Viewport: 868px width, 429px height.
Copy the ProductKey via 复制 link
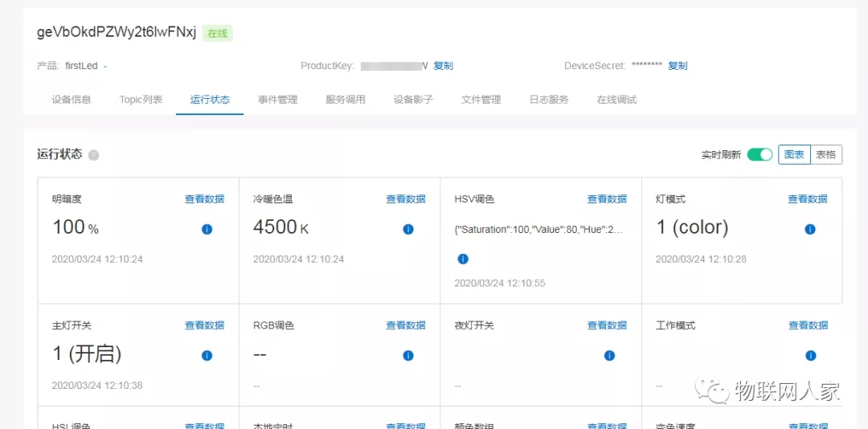[443, 66]
